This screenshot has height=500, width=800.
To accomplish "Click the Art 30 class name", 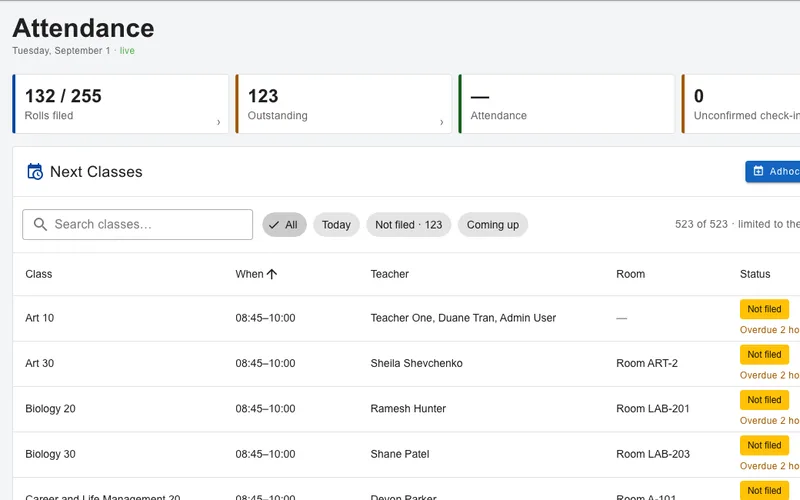I will click(x=40, y=363).
